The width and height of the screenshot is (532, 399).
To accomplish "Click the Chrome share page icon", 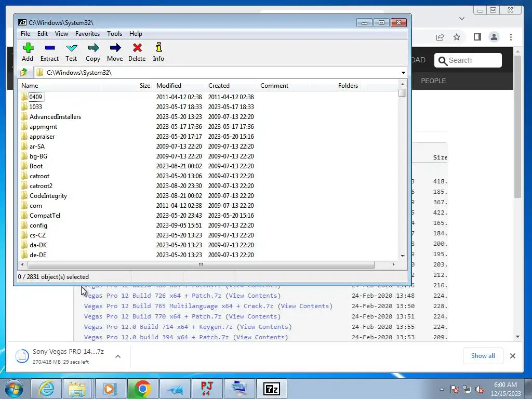I will pos(440,37).
